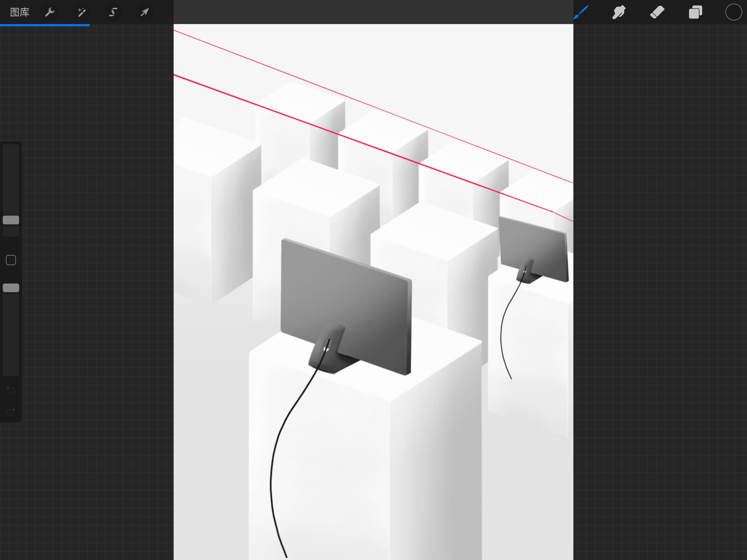Click the undo arrow in sidebar
This screenshot has height=560, width=747.
pos(11,390)
